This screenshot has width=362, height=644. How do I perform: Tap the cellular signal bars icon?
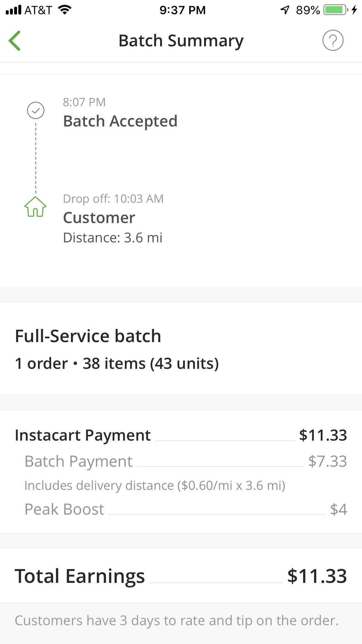(x=13, y=10)
